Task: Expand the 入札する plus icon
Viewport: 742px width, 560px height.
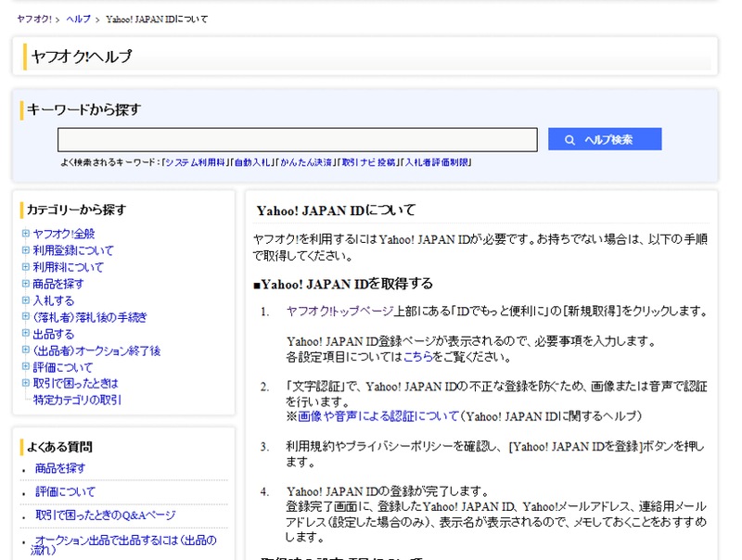Action: tap(26, 299)
